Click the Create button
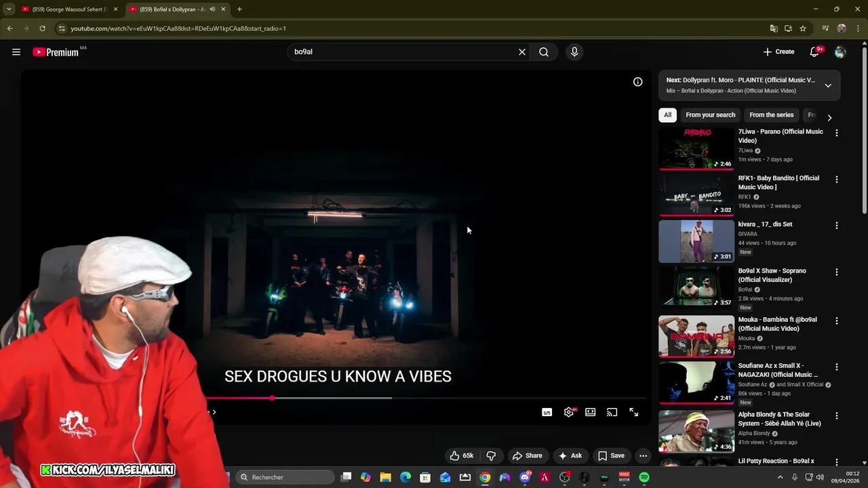 (x=778, y=52)
